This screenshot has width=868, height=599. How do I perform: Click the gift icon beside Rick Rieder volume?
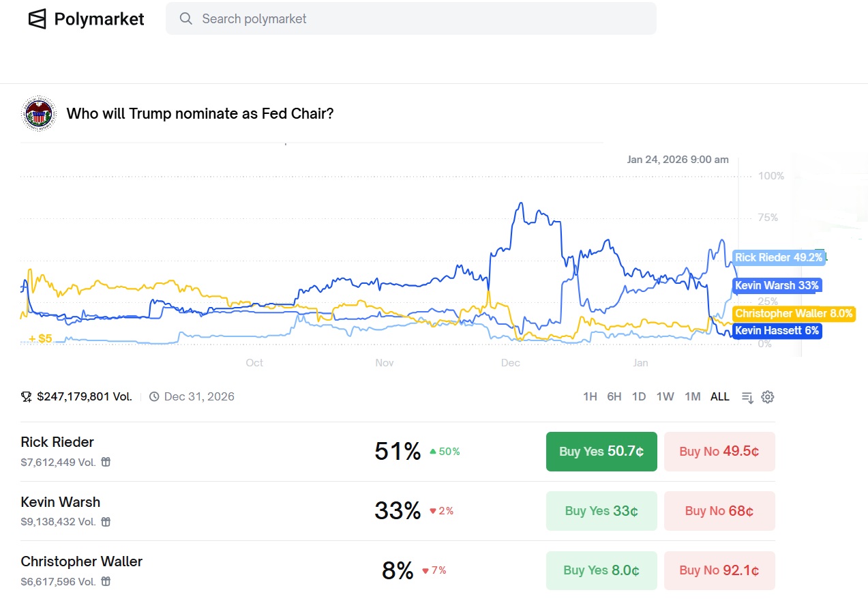click(x=106, y=462)
